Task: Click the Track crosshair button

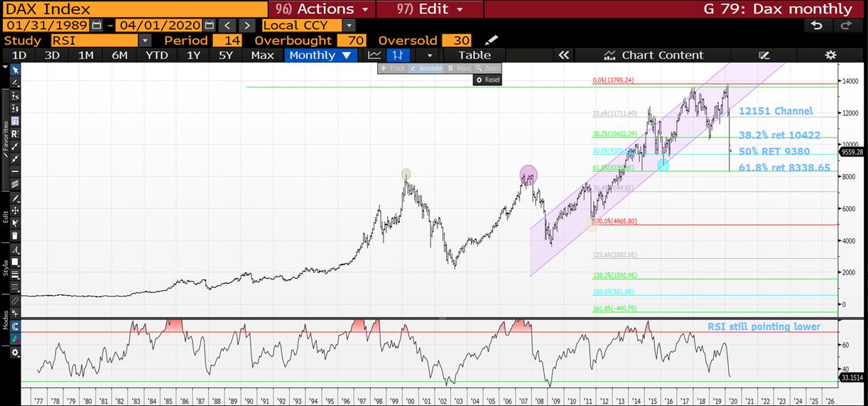Action: (392, 68)
